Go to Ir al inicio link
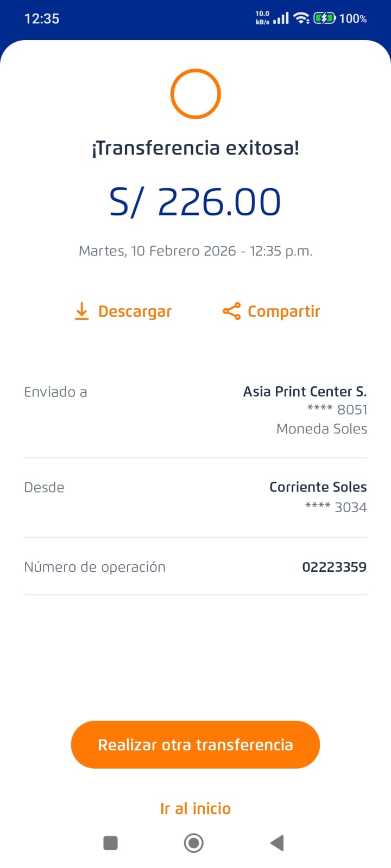The image size is (391, 868). pyautogui.click(x=195, y=808)
